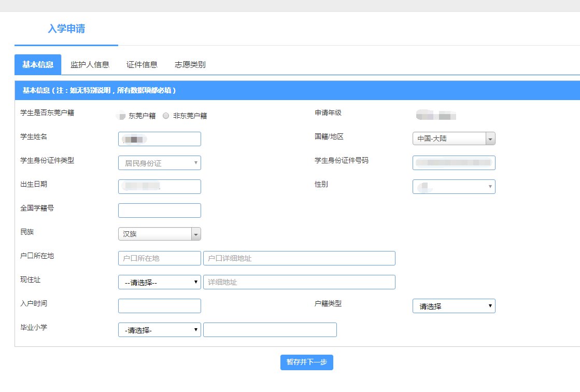Focus the 全国学籍号 text box
Viewport: 580px width, 392px height.
click(159, 211)
